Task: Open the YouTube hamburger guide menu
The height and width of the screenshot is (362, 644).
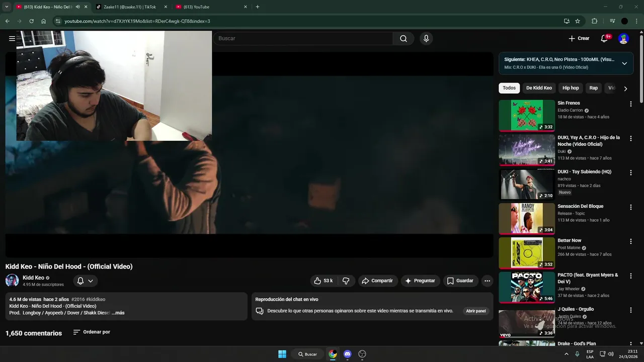Action: (x=12, y=38)
